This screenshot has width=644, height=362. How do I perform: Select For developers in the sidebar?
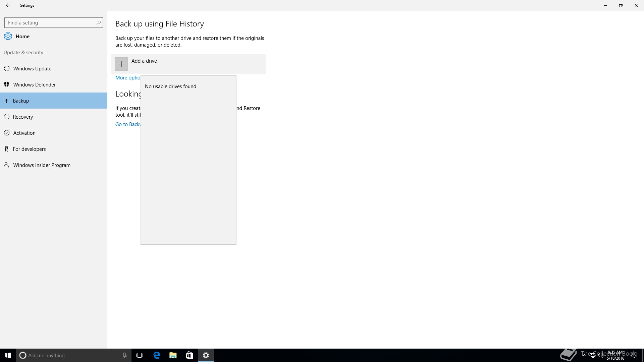pos(54,149)
